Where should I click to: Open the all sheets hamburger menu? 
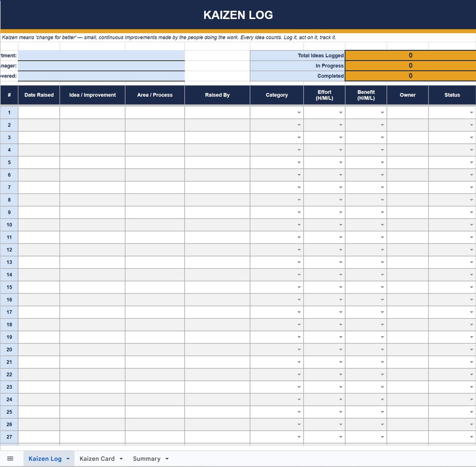click(10, 458)
